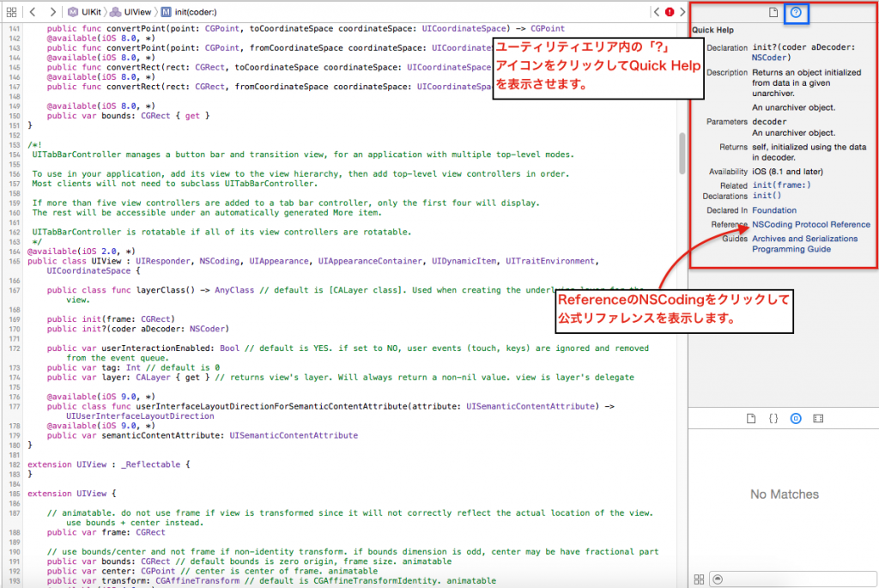The height and width of the screenshot is (588, 879).
Task: Toggle Quick Help view with the circled help icon
Action: [797, 11]
